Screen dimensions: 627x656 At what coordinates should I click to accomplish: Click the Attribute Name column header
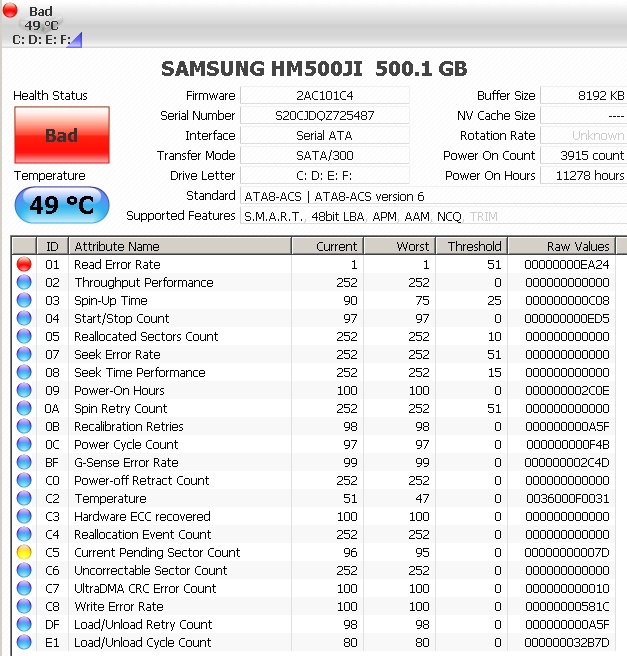[180, 246]
